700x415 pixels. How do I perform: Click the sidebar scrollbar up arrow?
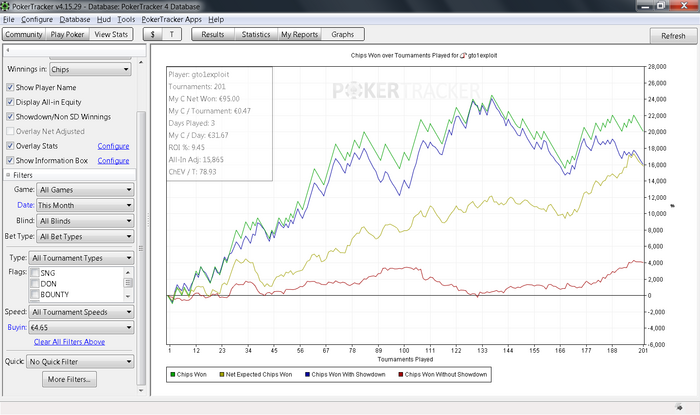click(141, 62)
